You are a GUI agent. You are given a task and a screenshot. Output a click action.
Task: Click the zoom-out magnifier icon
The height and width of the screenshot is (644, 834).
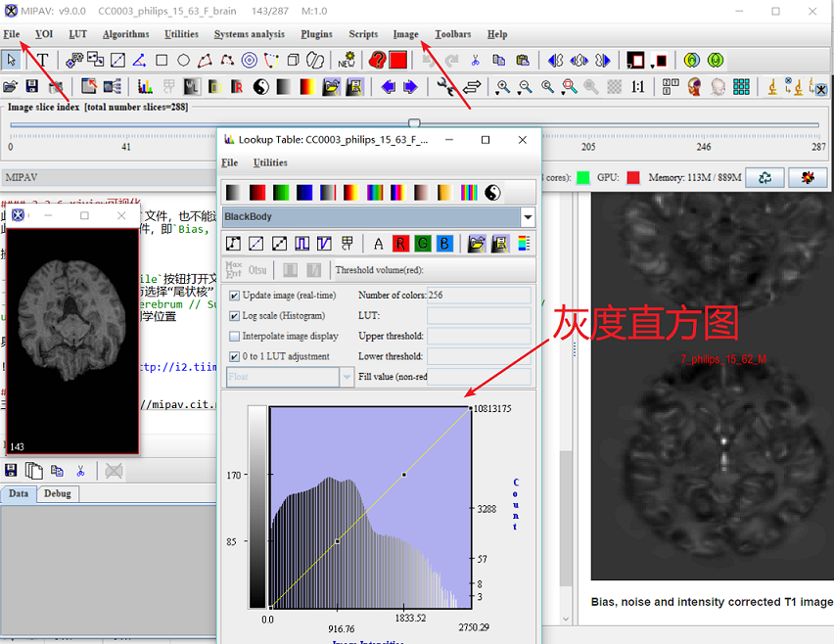pos(525,87)
